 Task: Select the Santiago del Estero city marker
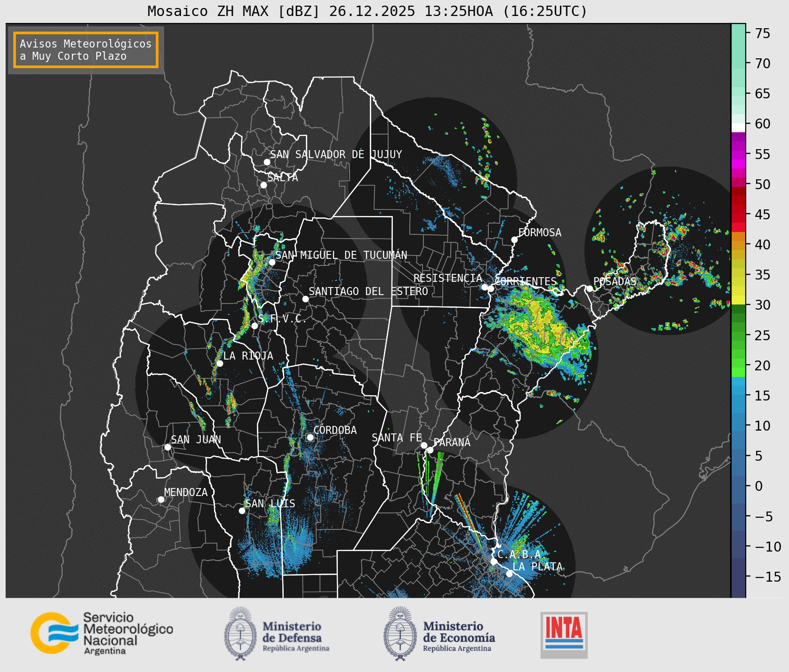pos(305,299)
